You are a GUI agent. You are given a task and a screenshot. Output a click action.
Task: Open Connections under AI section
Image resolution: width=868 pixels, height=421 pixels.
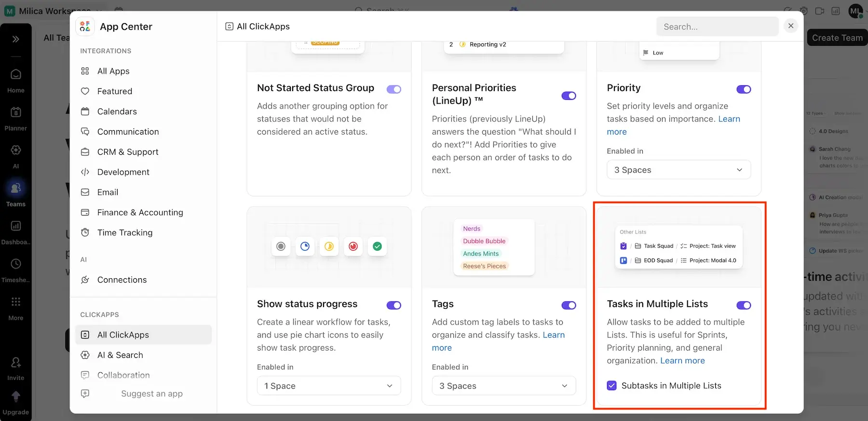143,280
